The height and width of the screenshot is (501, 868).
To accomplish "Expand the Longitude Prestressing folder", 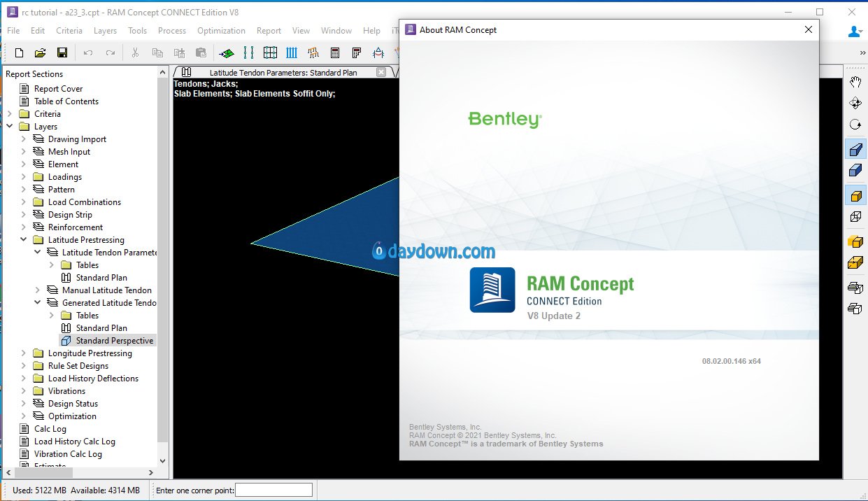I will point(24,353).
